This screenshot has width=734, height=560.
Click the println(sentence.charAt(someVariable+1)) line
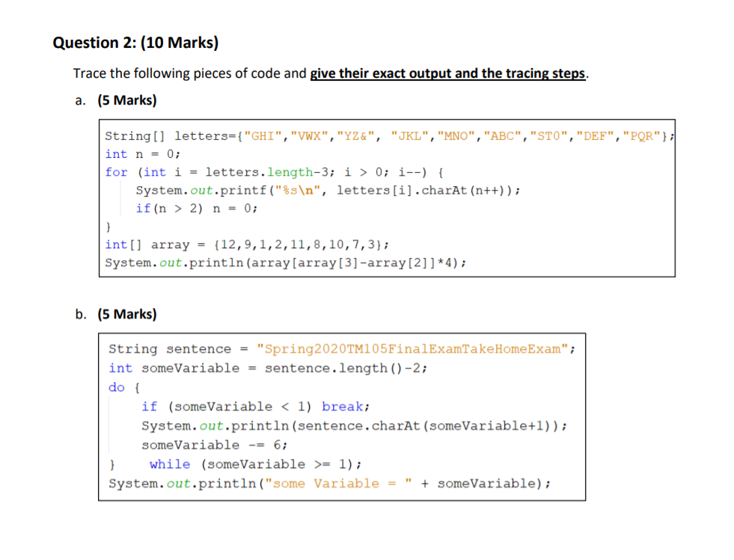[355, 425]
